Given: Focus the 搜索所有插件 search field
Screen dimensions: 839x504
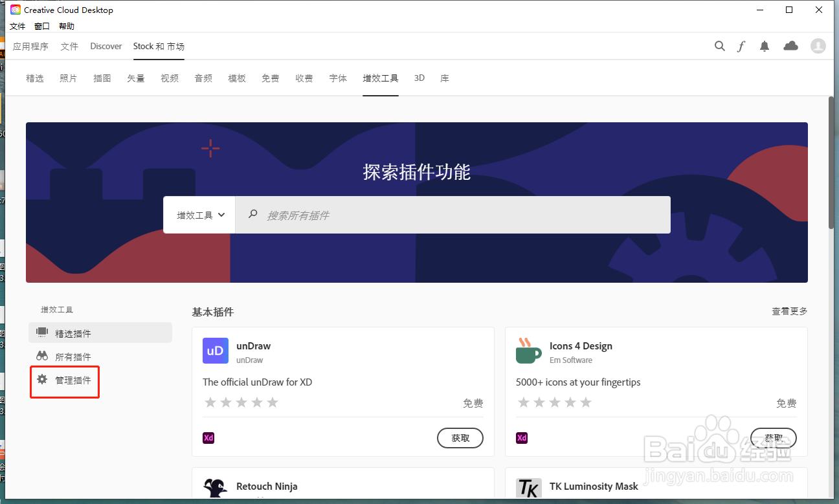Looking at the screenshot, I should coord(453,215).
